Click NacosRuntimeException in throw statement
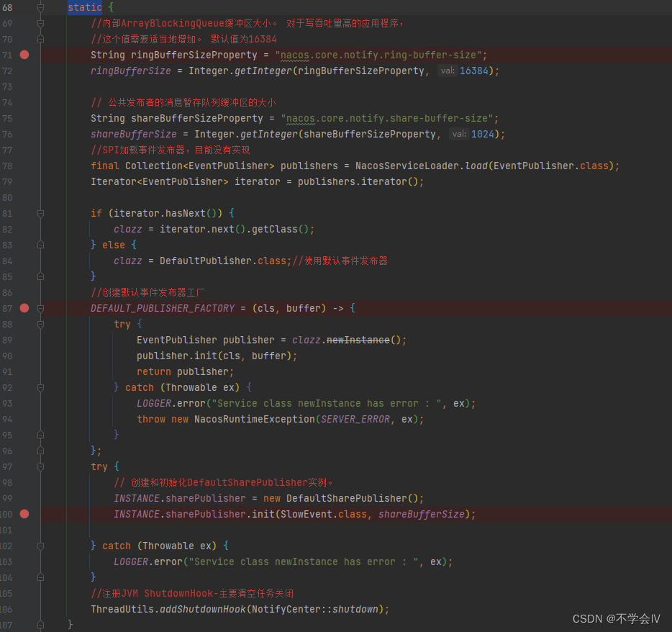The image size is (672, 632). pos(255,419)
